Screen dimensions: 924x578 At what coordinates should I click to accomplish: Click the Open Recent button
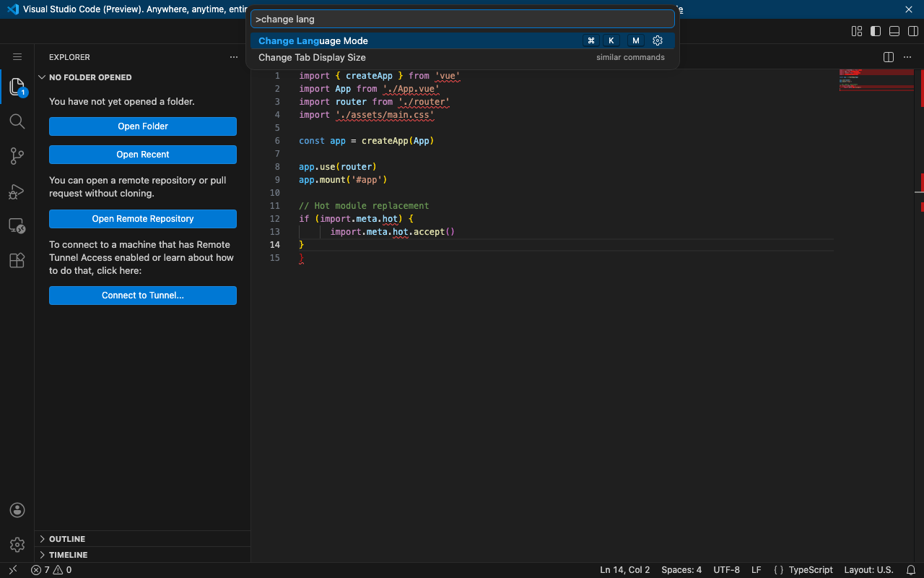[x=143, y=155]
